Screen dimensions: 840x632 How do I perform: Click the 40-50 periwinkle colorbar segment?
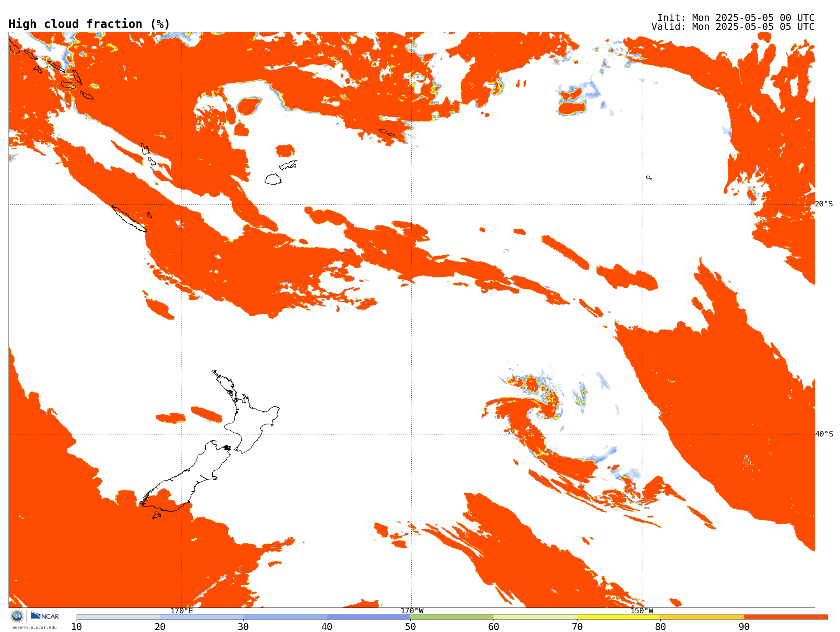[368, 617]
